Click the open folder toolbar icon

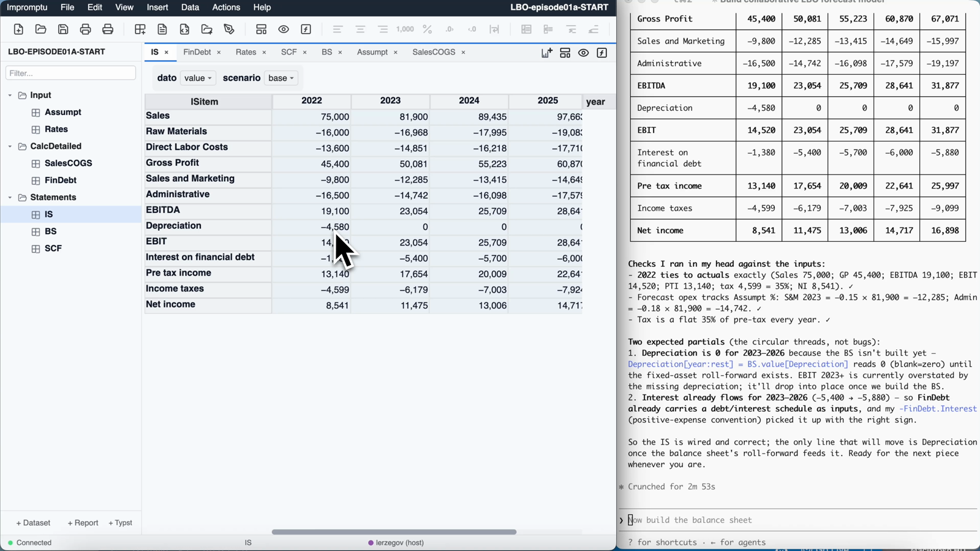[40, 29]
